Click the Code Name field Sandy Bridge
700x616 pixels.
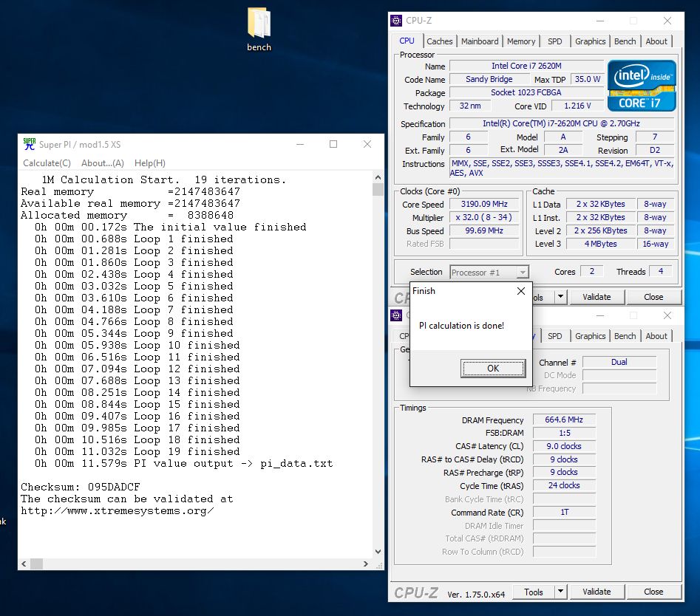point(489,79)
